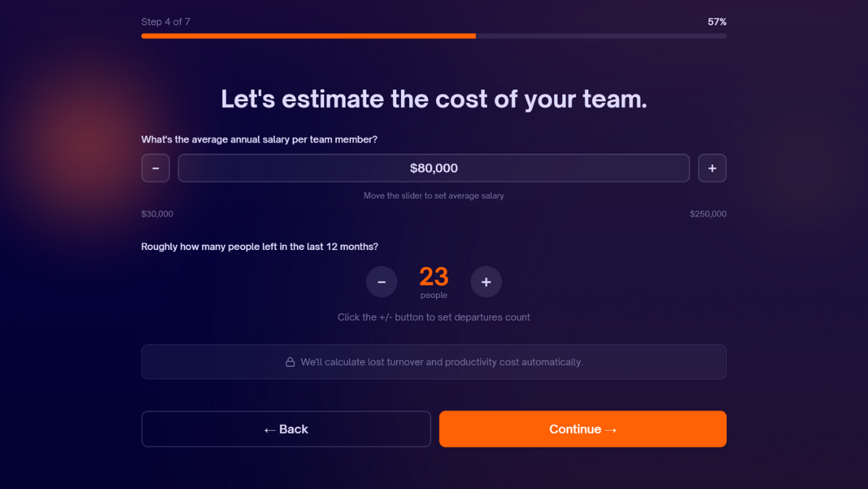The image size is (868, 489).
Task: Increase average salary with plus button
Action: coord(712,168)
